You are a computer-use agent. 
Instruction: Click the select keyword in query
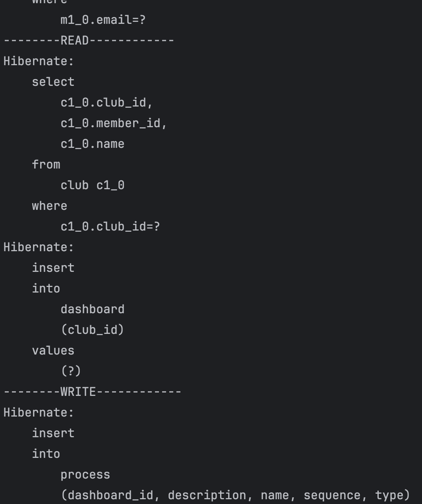(x=53, y=82)
